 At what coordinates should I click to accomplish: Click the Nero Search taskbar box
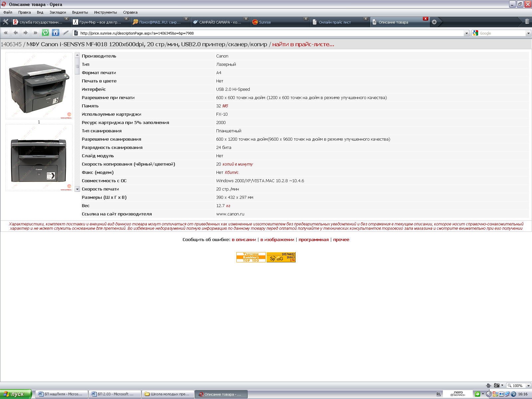(458, 394)
